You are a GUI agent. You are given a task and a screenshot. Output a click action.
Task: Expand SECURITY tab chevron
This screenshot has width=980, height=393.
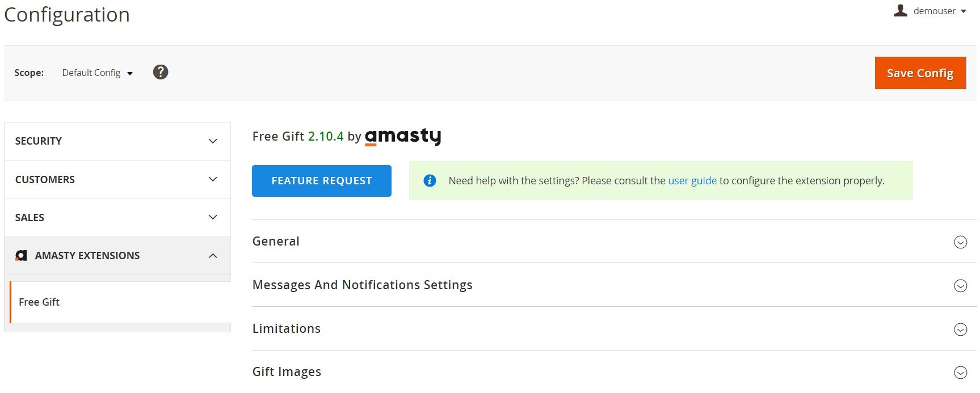[x=213, y=141]
